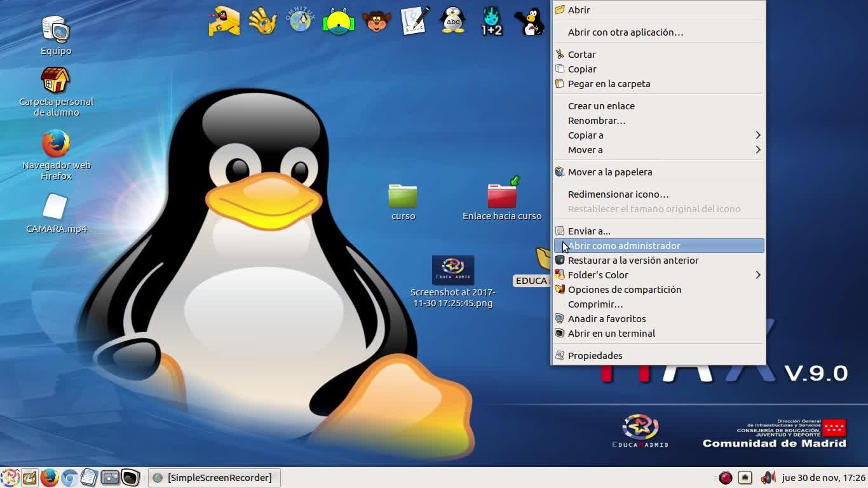Expand the Mover a submenu

click(x=659, y=150)
